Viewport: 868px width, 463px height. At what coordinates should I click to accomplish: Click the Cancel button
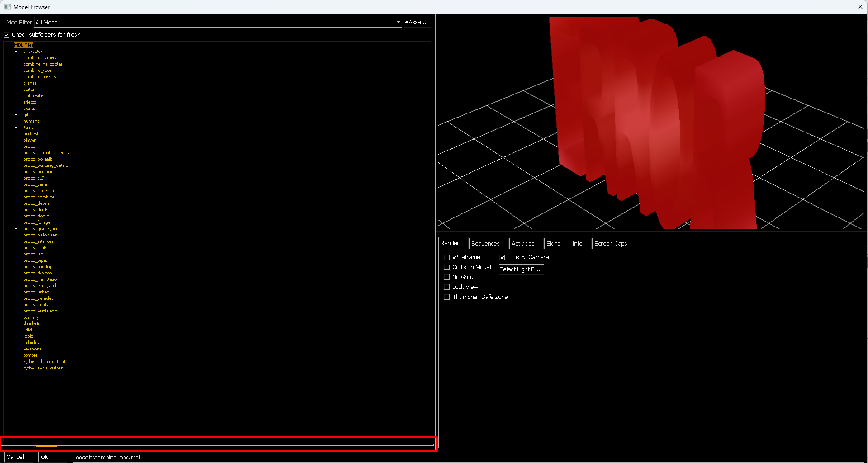[x=18, y=457]
